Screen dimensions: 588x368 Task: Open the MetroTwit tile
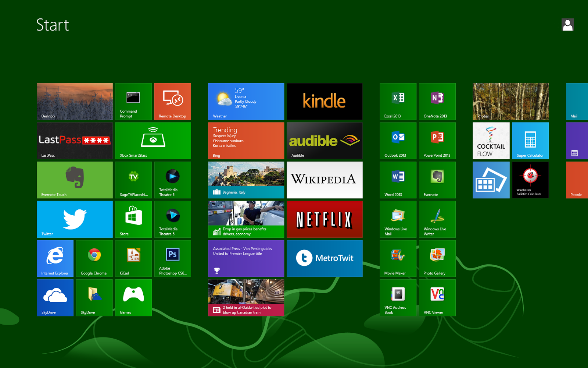point(325,258)
